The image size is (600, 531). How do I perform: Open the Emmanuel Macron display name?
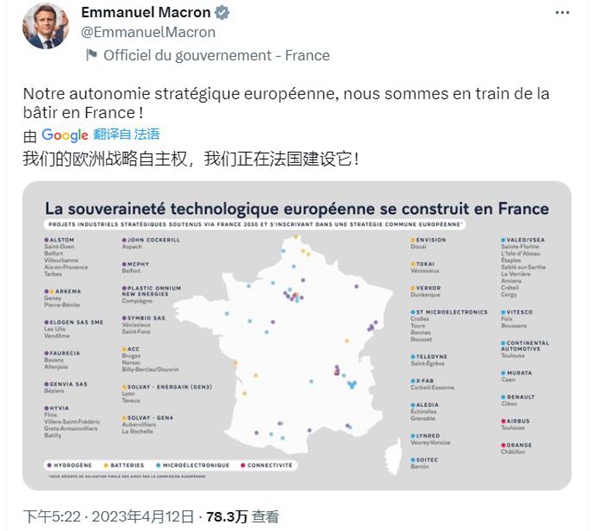click(144, 13)
